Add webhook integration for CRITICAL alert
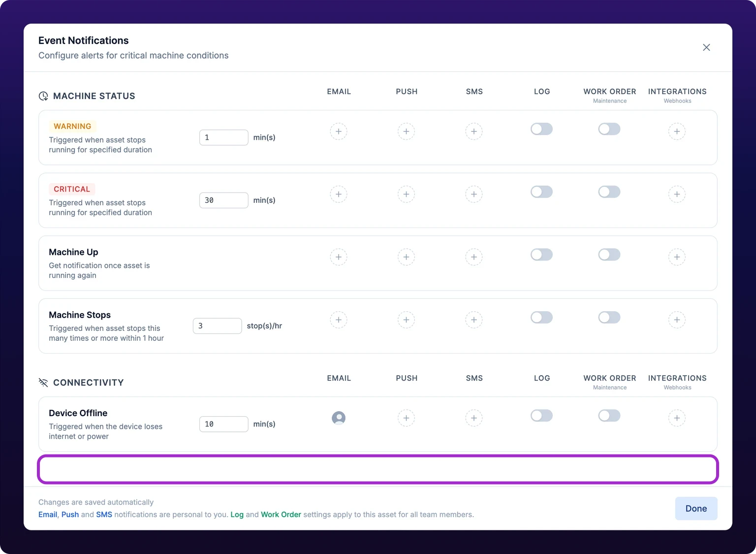Viewport: 756px width, 554px height. (x=677, y=194)
